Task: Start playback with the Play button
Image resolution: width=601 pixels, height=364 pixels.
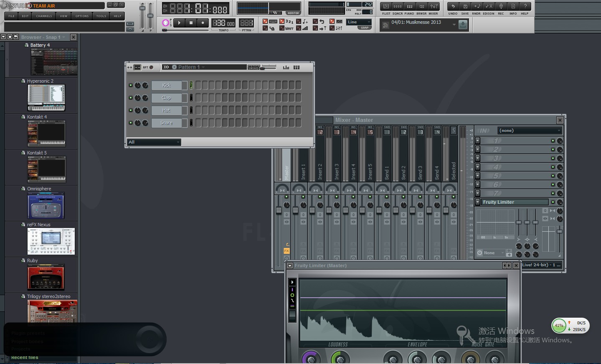Action: tap(179, 23)
